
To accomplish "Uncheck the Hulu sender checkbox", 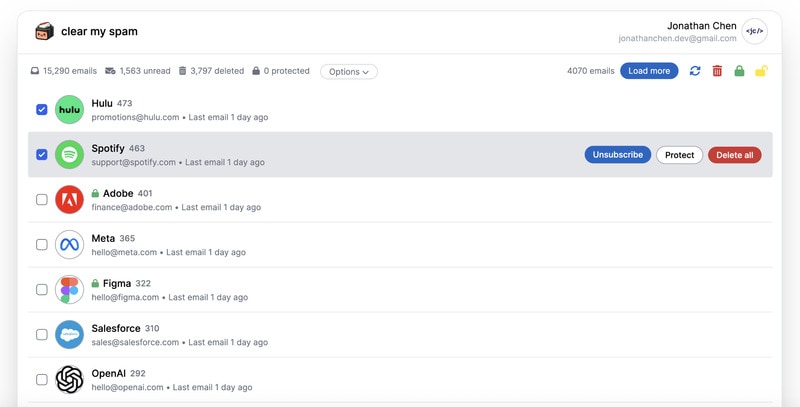I will coord(42,110).
